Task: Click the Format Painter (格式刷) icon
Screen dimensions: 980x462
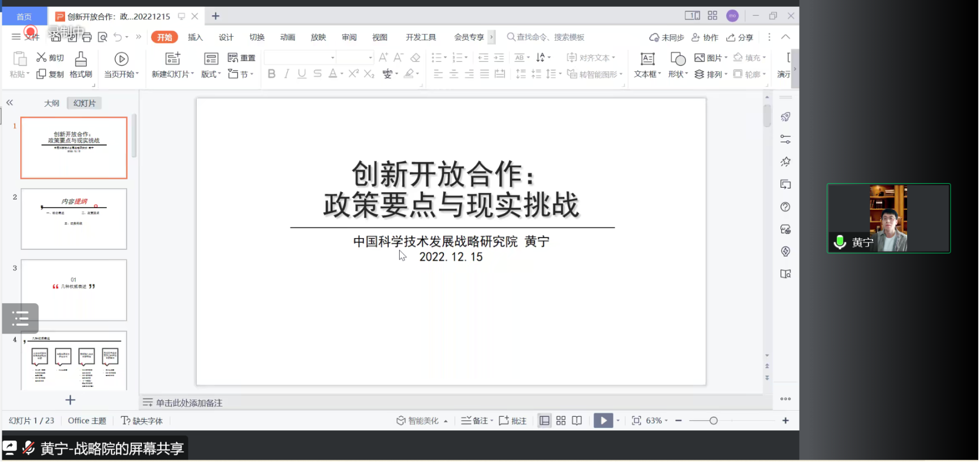Action: [81, 59]
